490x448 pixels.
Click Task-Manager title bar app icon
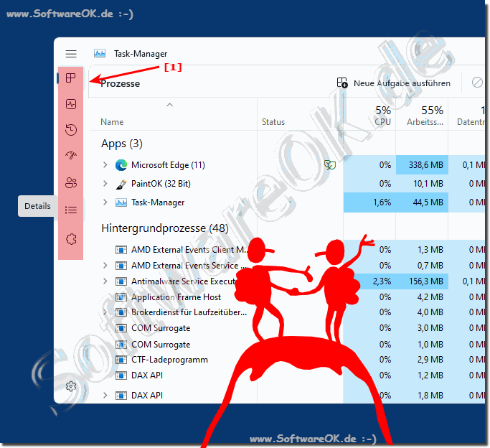(x=100, y=53)
